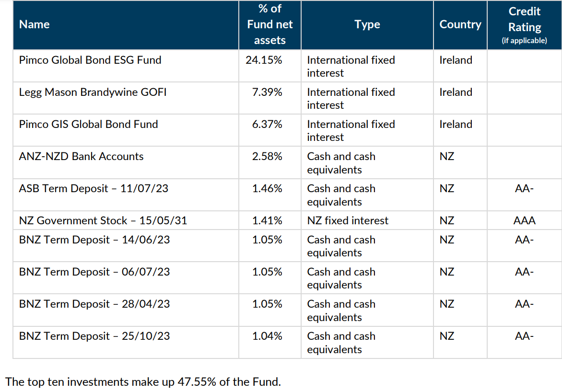Image resolution: width=562 pixels, height=392 pixels.
Task: Select the Pimco Global Bond ESG Fund cell
Action: point(90,60)
